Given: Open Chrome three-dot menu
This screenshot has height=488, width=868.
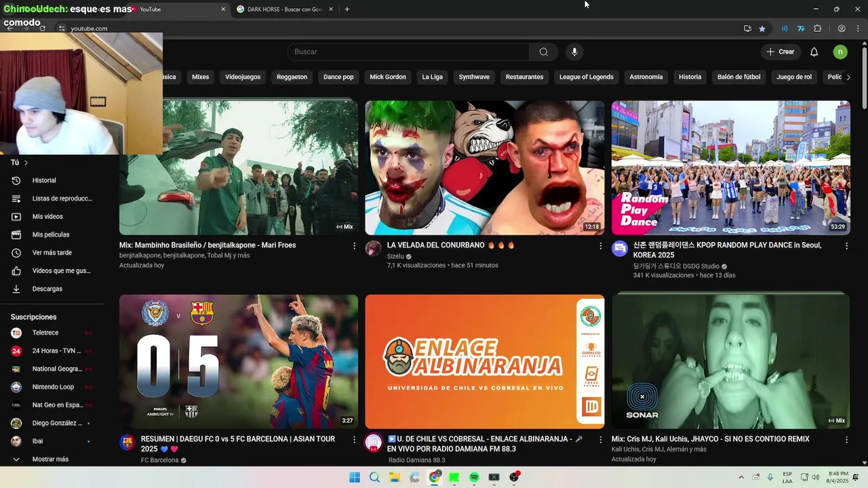Looking at the screenshot, I should click(x=856, y=28).
